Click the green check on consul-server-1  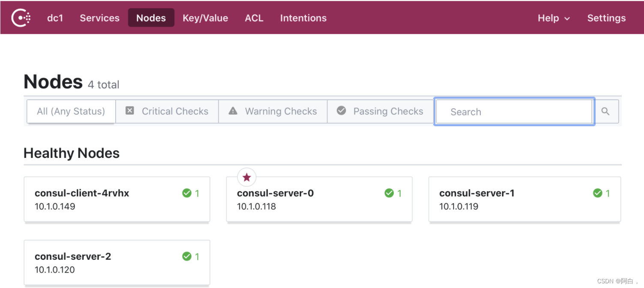point(598,193)
